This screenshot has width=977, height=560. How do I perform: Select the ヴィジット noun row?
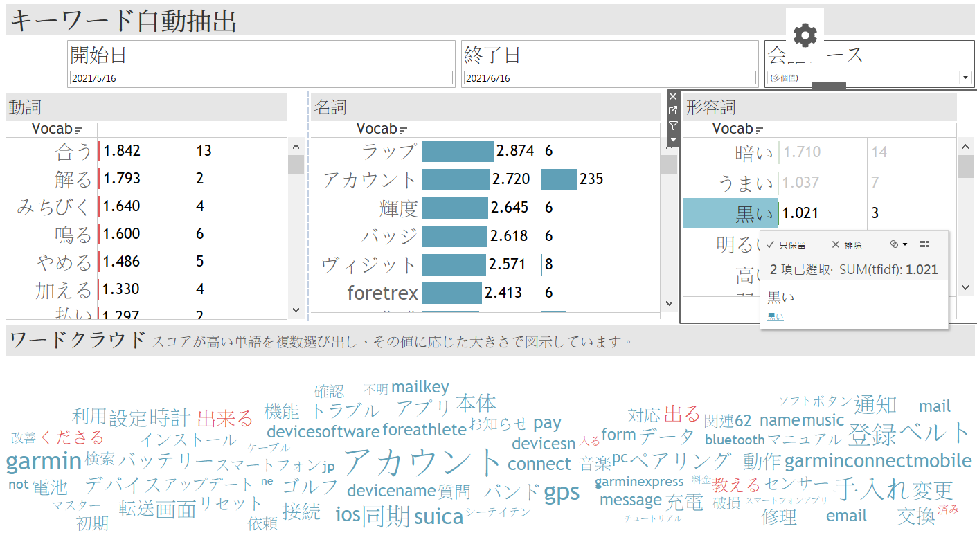click(x=485, y=264)
